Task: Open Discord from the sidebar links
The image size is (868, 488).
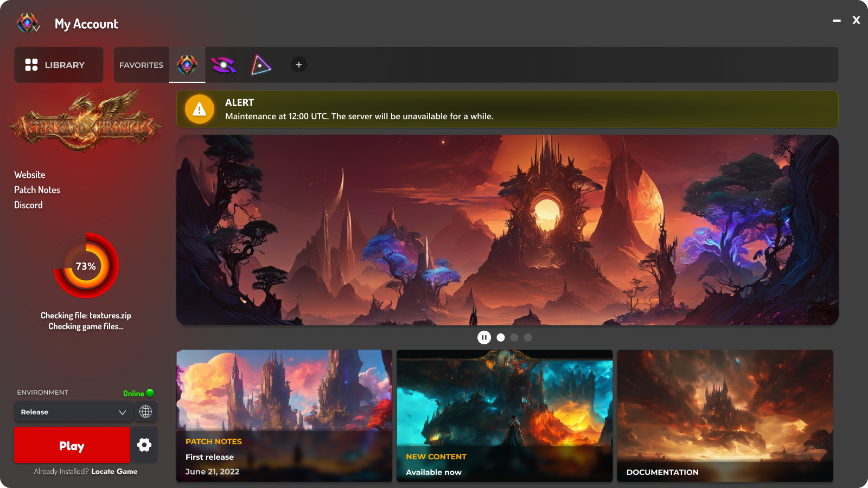Action: coord(28,205)
